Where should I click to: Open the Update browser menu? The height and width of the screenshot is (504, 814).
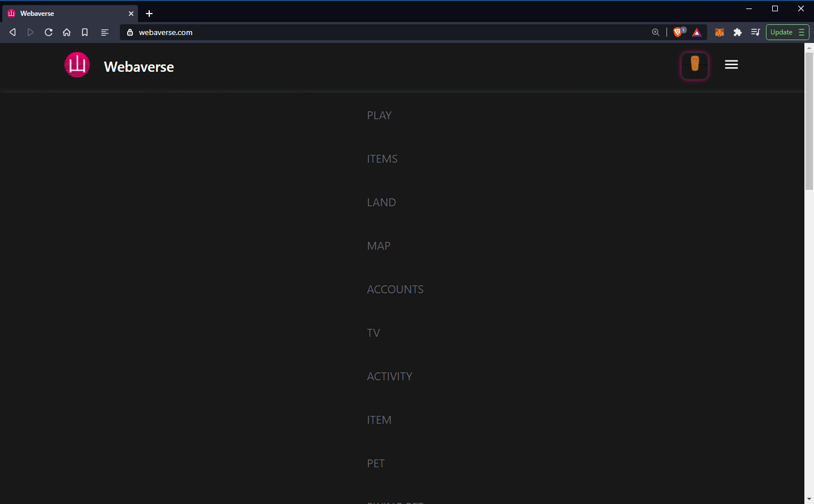[787, 32]
